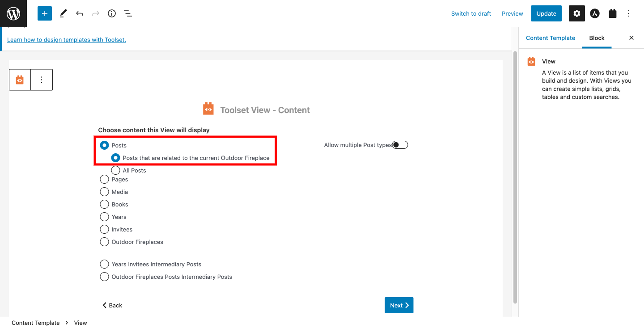Select the pencil Tools icon
Viewport: 644px width, 328px height.
pyautogui.click(x=63, y=13)
